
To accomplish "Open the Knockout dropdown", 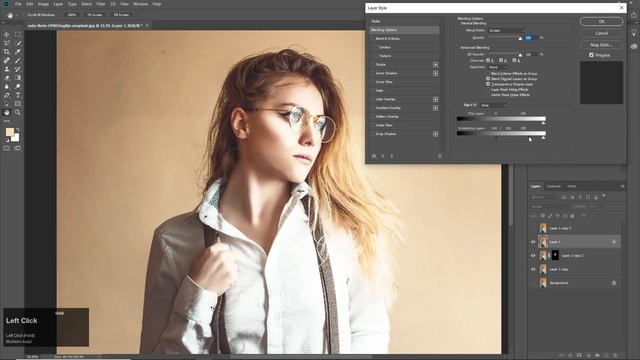I will (x=498, y=67).
